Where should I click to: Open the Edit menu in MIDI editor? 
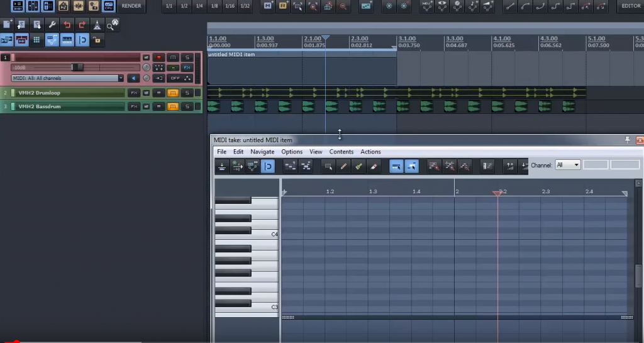238,152
